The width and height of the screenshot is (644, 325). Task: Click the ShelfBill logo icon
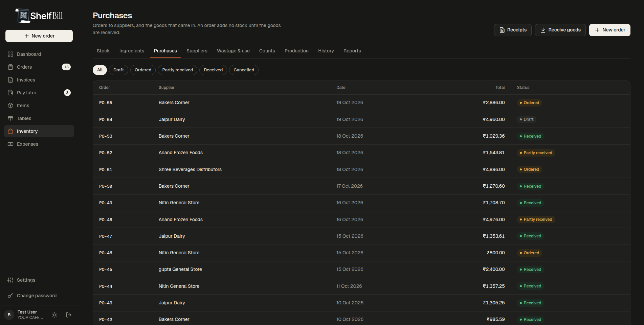click(23, 16)
